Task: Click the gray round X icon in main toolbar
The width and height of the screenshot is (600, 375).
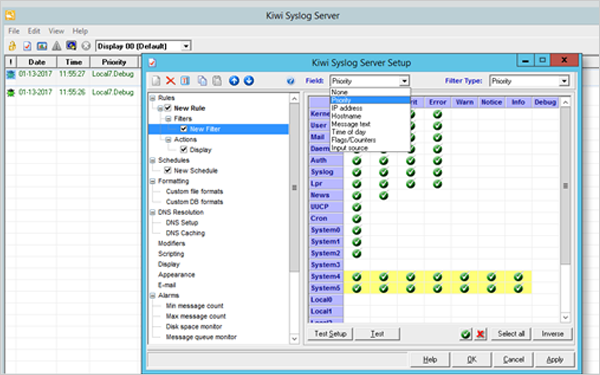Action: [86, 46]
